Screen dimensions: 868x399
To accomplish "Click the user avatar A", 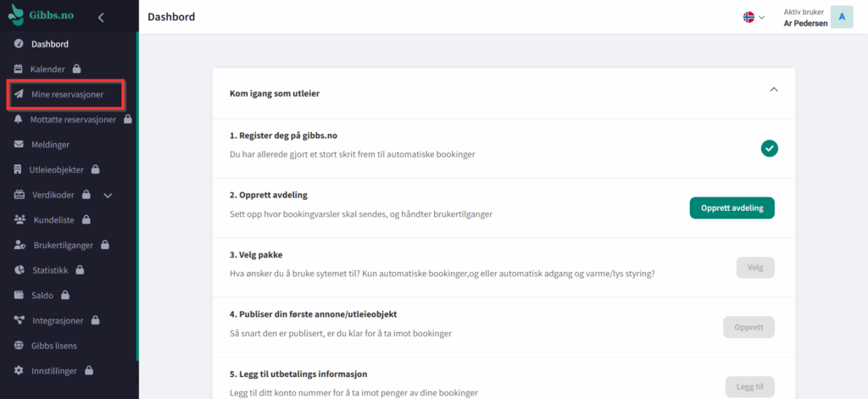I will tap(841, 17).
